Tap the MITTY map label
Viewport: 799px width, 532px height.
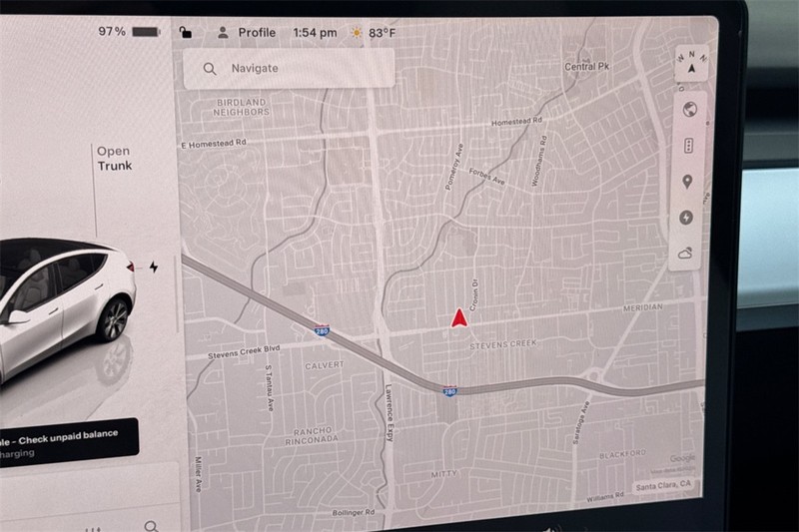[x=443, y=474]
